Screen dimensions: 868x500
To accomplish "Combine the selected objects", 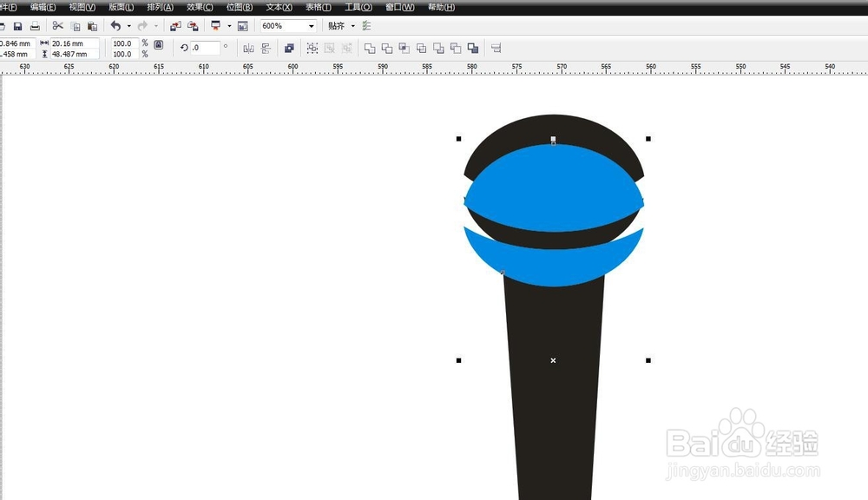I will 289,48.
